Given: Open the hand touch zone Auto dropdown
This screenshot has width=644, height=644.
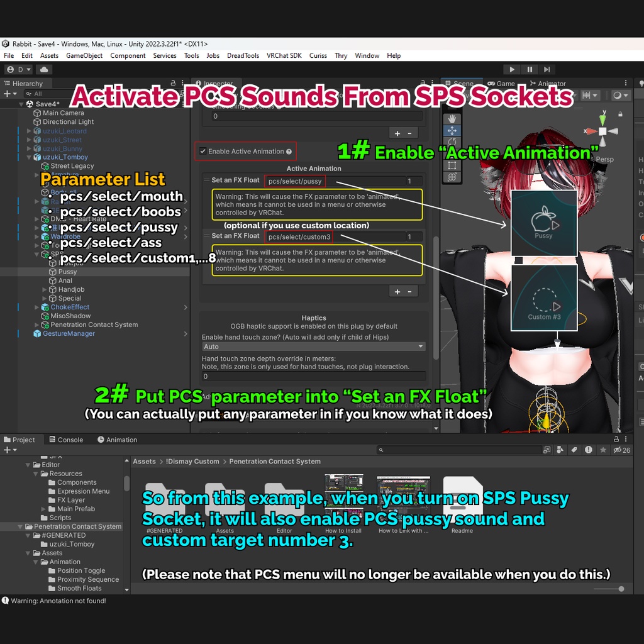Looking at the screenshot, I should click(x=313, y=347).
